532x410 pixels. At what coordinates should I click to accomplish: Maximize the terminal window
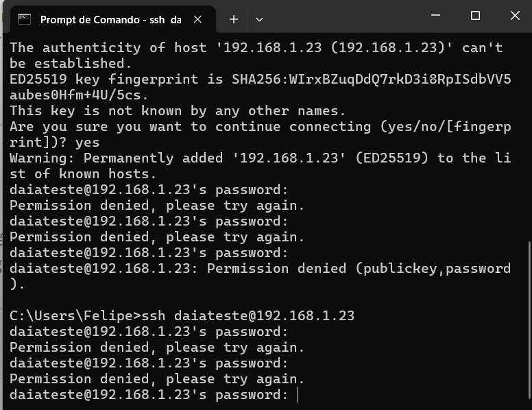click(x=475, y=15)
